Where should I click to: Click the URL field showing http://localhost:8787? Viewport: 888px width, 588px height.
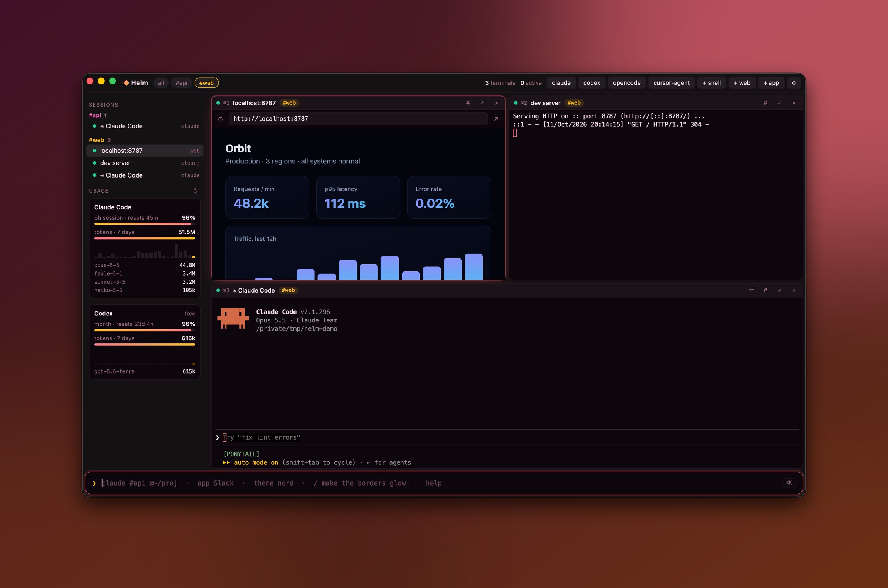click(358, 119)
